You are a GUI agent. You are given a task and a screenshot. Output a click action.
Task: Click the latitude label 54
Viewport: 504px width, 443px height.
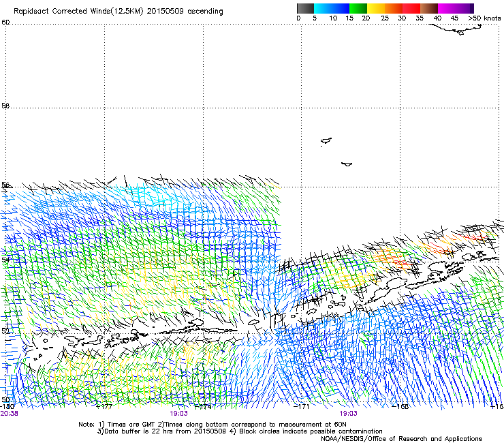click(x=5, y=259)
